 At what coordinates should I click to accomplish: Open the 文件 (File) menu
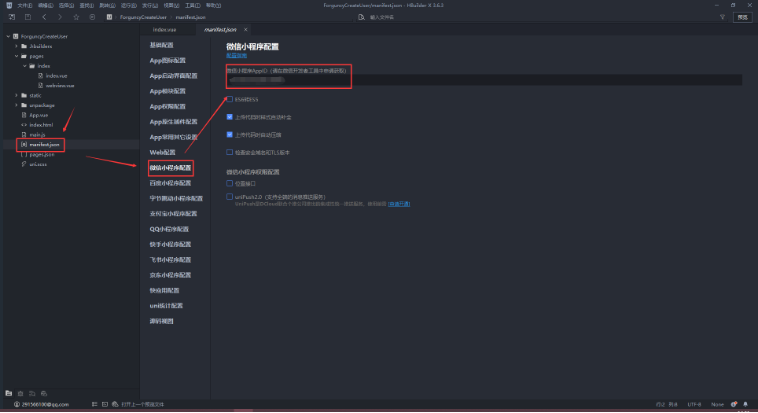click(x=25, y=5)
